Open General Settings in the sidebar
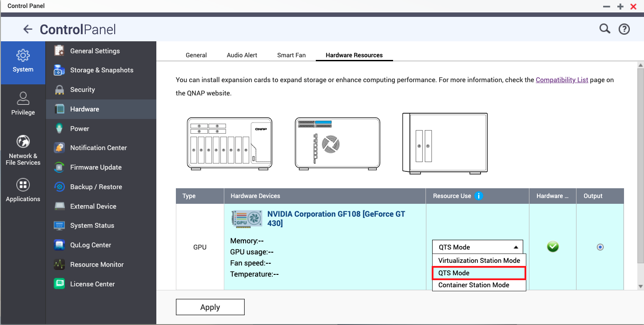 click(x=101, y=51)
